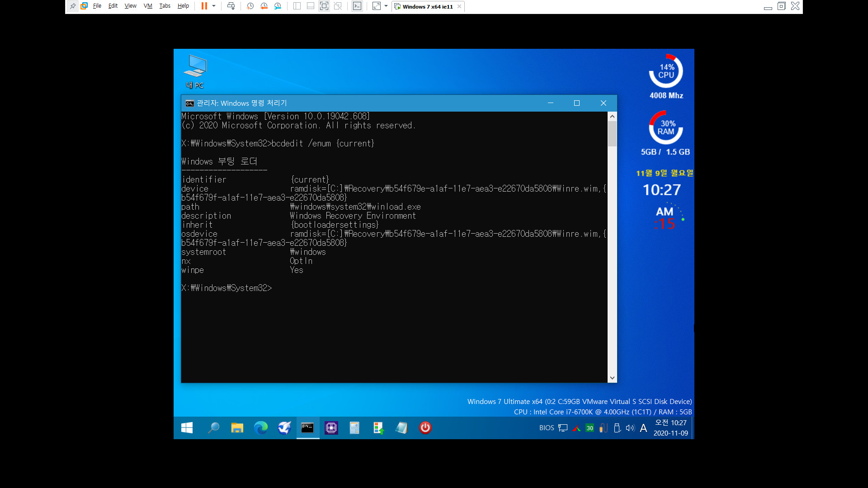Click the CPU Intel Core i7-6700K text
Screen dimensions: 868x488
pos(603,412)
